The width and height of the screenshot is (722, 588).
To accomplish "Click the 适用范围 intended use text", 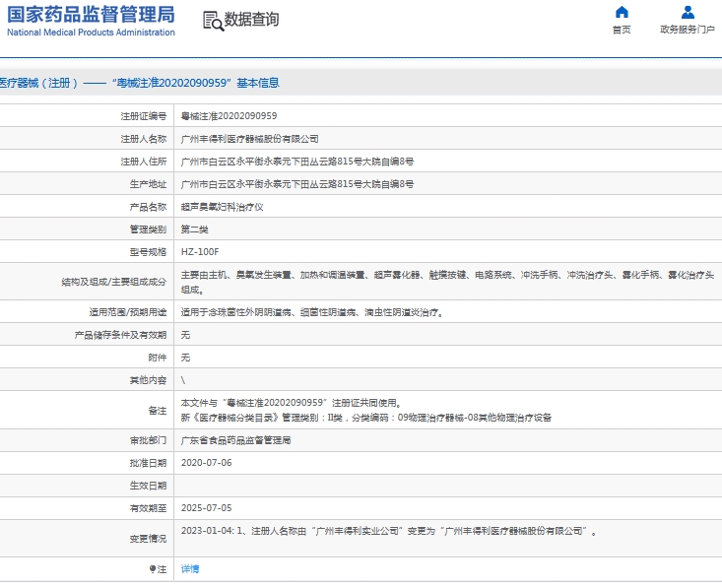I will click(312, 312).
